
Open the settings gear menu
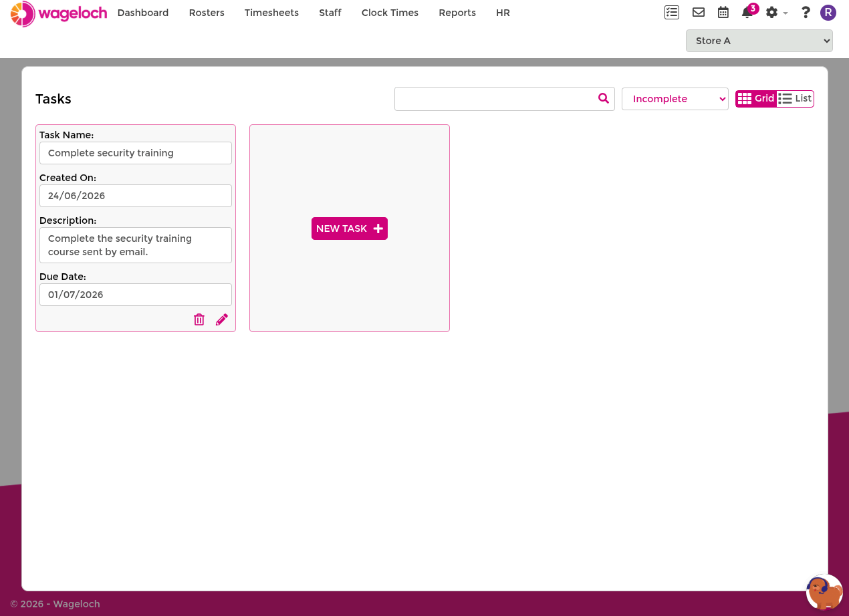[x=776, y=12]
